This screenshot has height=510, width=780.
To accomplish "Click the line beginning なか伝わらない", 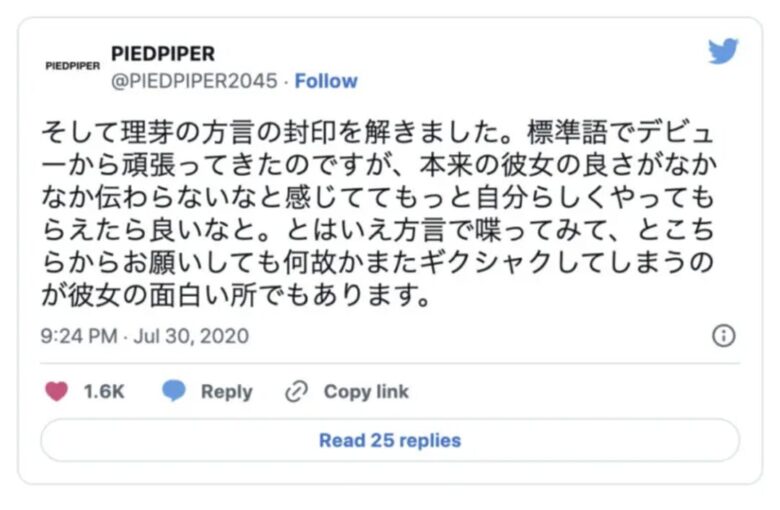I will (378, 198).
